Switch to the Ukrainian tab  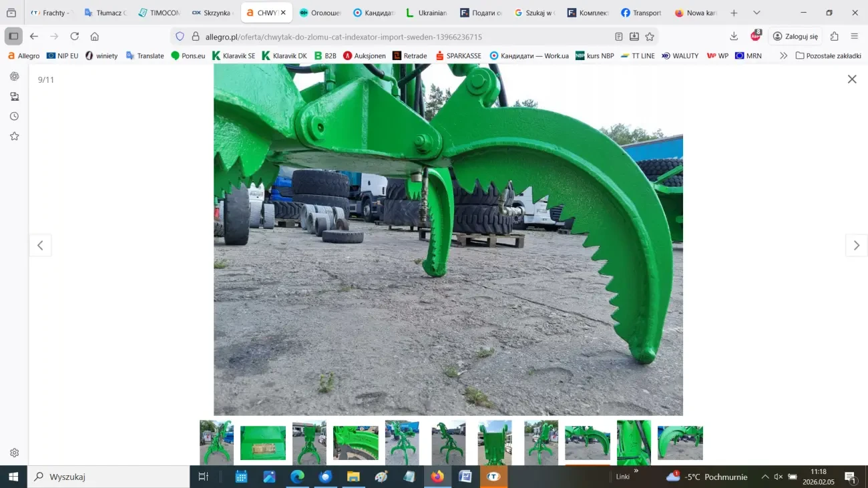pos(427,13)
